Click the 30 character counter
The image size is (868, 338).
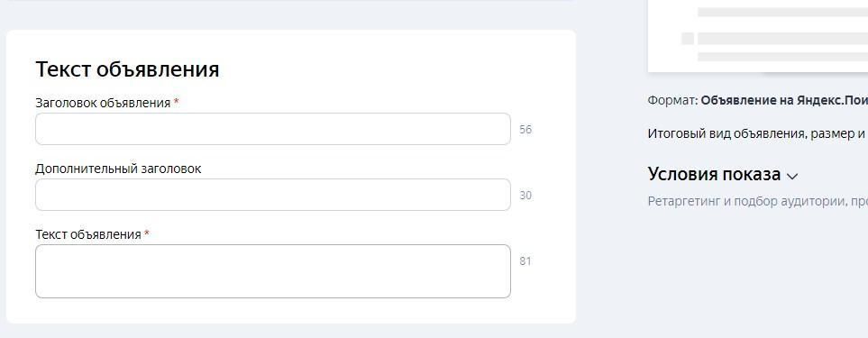tap(525, 196)
